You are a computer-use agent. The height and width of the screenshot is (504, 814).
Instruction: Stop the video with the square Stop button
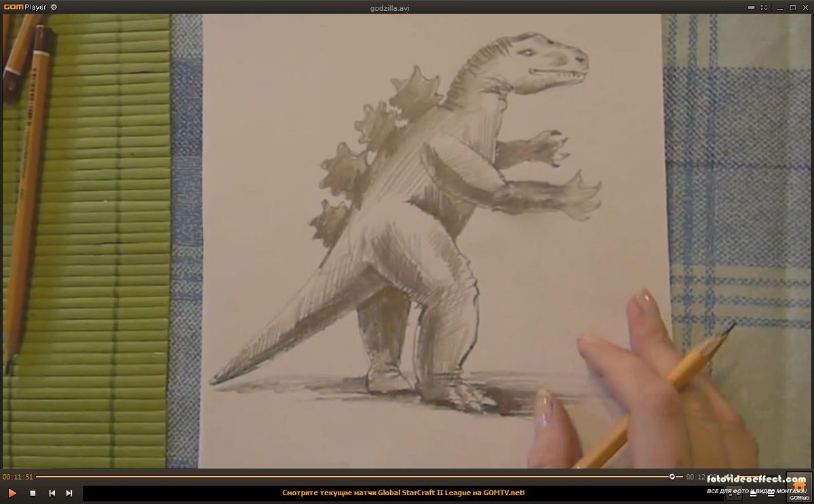point(33,493)
